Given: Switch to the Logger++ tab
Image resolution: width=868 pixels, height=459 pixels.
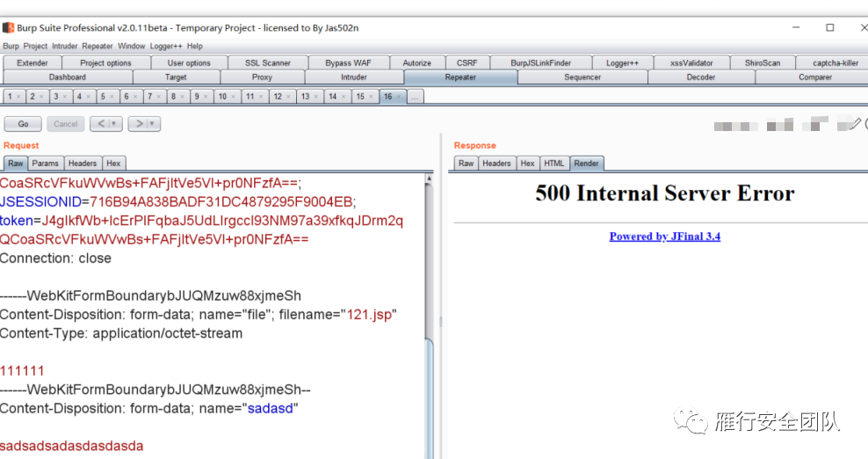Looking at the screenshot, I should click(x=622, y=62).
